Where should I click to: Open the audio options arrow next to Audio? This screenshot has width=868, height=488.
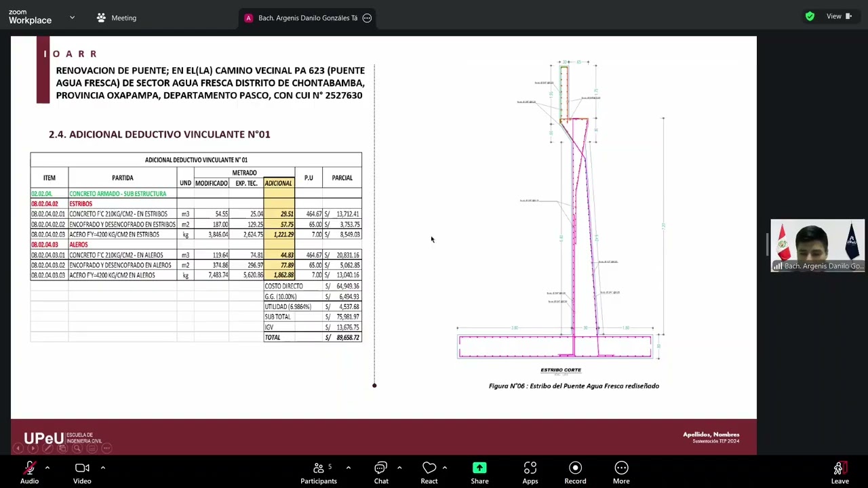click(x=47, y=468)
